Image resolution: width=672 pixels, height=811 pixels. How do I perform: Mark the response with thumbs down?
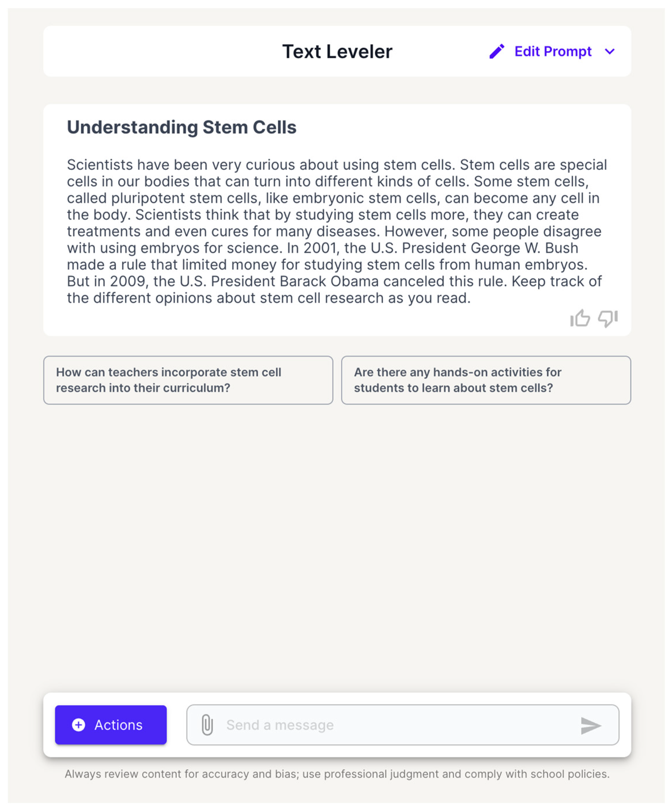click(x=608, y=319)
